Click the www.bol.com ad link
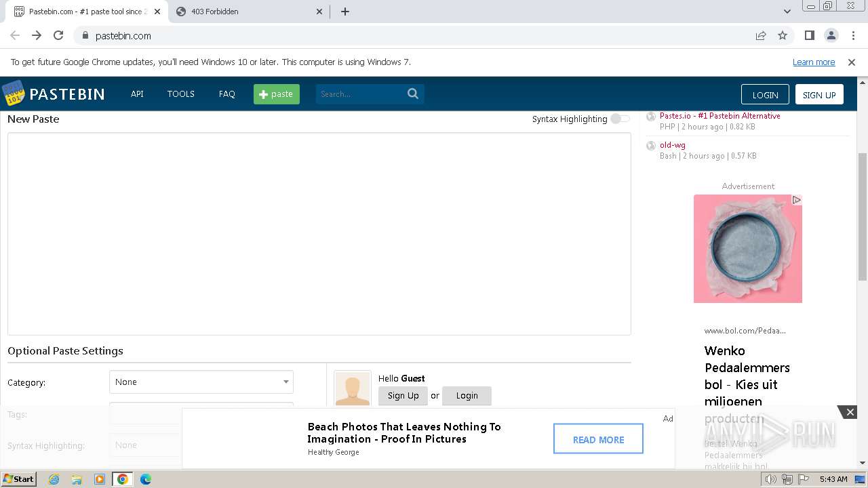Viewport: 868px width, 488px height. click(x=745, y=331)
